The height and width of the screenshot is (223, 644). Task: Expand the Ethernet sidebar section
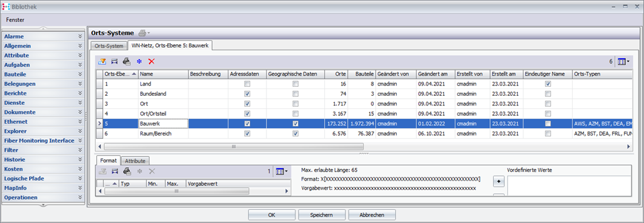pos(43,122)
